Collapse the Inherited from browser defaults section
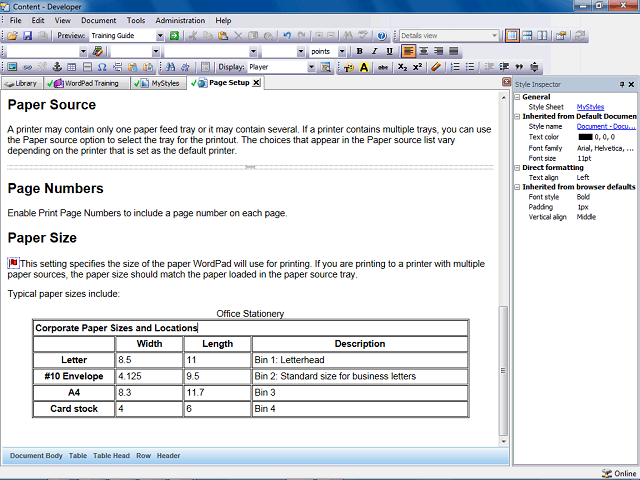 pos(517,187)
